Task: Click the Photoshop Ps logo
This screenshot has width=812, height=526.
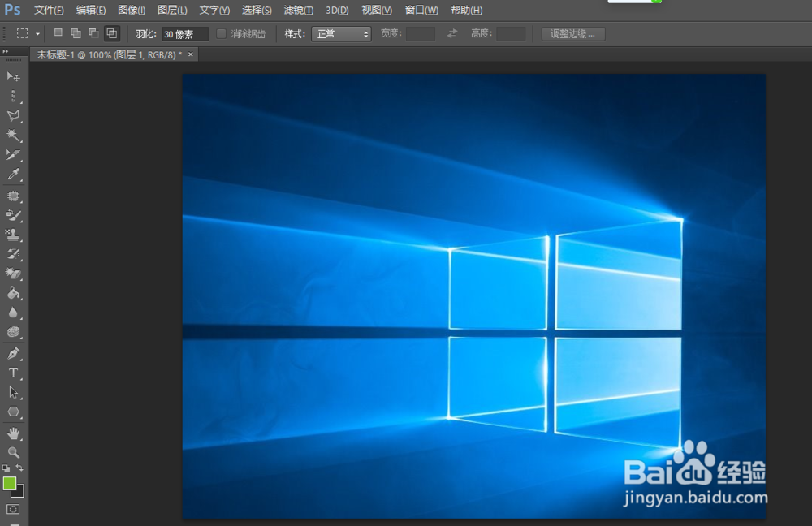Action: click(12, 9)
